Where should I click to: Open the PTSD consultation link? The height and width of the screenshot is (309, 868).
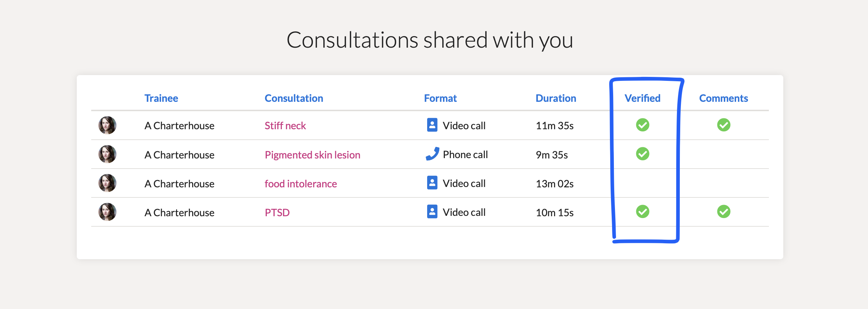click(277, 213)
